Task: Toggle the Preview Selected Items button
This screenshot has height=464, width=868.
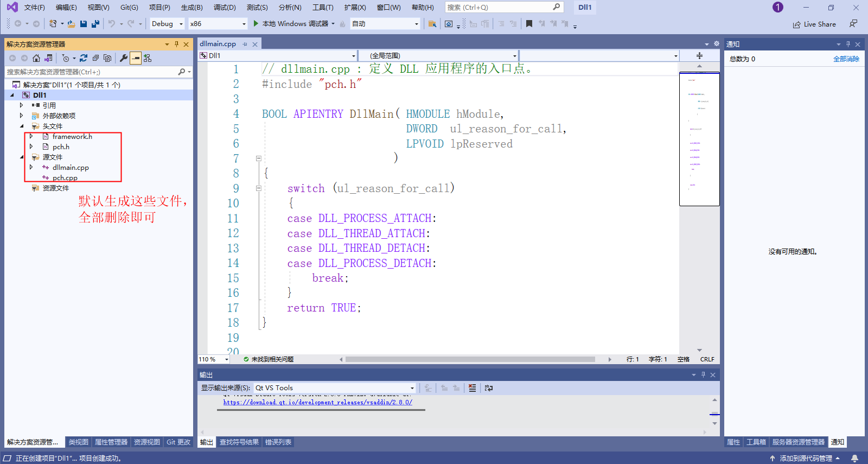Action: coord(136,58)
